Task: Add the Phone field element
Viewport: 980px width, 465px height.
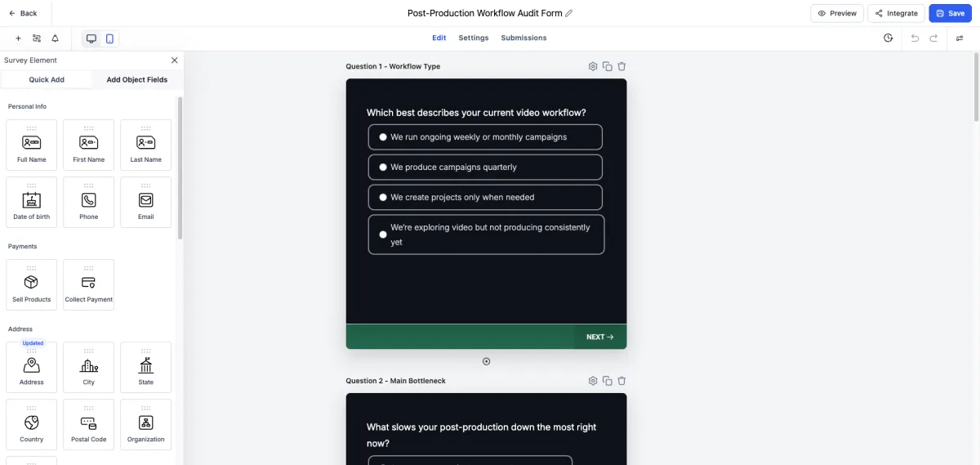Action: point(88,202)
